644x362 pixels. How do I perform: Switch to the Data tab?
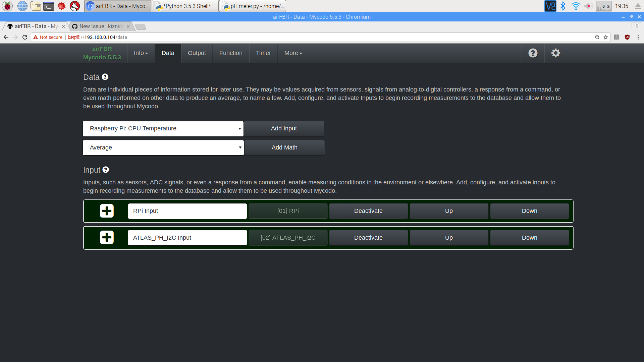168,53
